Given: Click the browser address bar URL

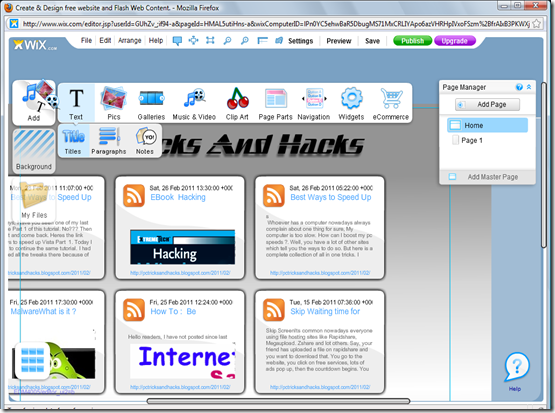Looking at the screenshot, I should [275, 24].
